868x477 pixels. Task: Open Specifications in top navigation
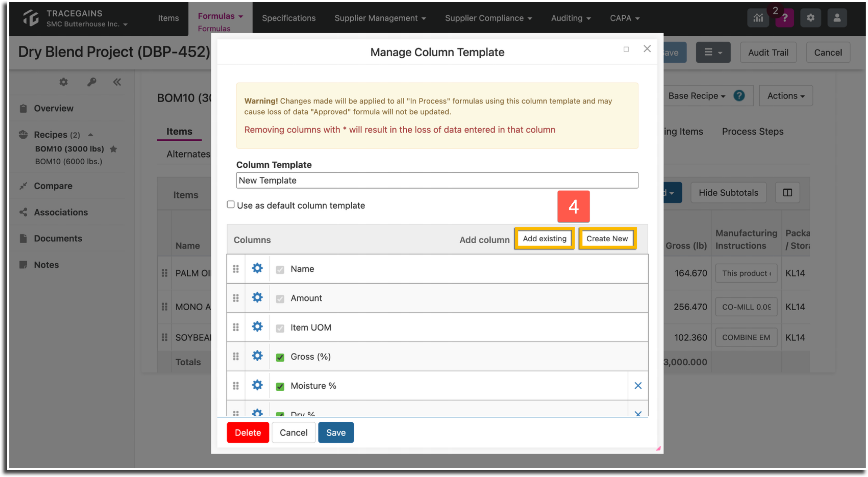(289, 18)
